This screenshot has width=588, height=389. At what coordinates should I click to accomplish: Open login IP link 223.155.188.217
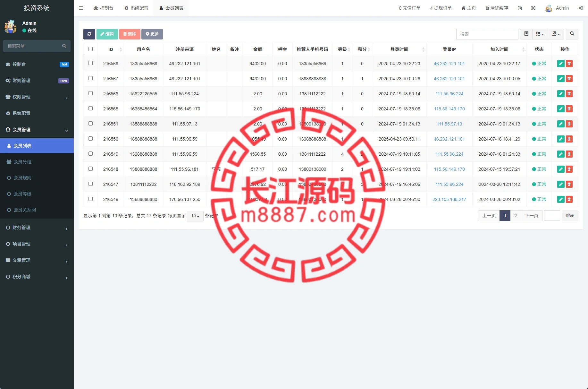point(449,199)
